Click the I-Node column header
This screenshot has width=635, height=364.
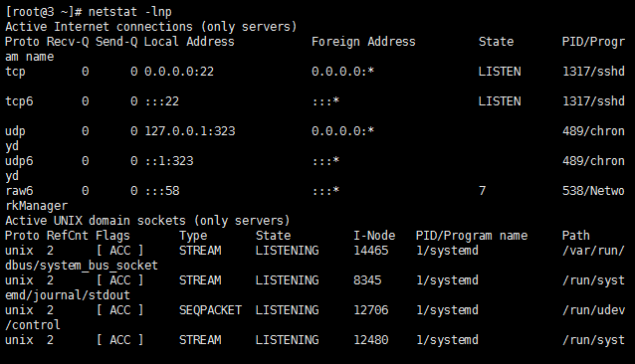(x=374, y=236)
